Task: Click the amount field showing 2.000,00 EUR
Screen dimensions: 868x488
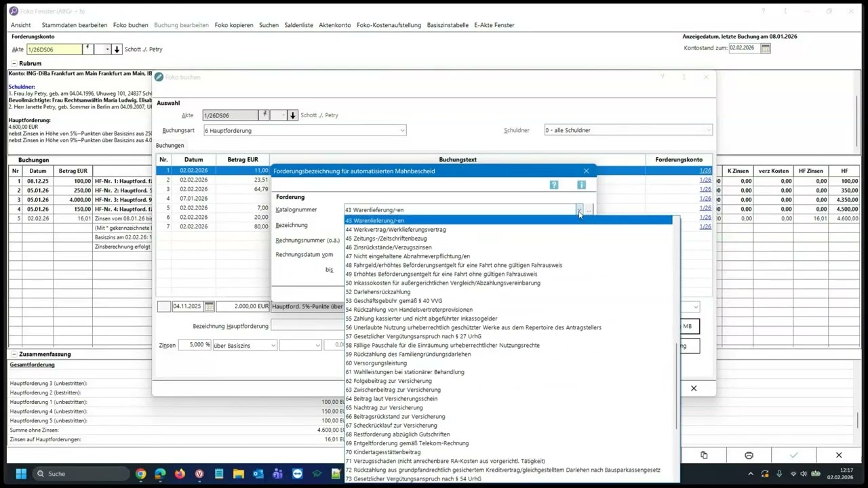Action: pyautogui.click(x=243, y=307)
